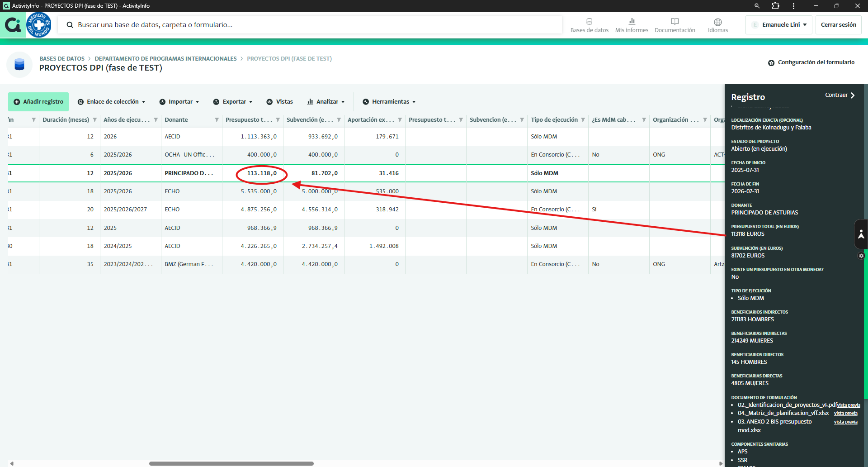Open the Analizar menu

coord(326,102)
